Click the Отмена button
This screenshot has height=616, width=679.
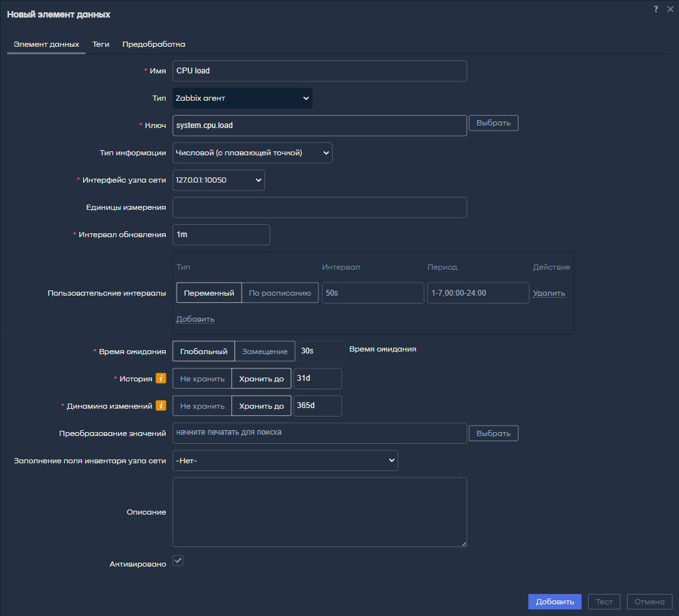click(649, 602)
